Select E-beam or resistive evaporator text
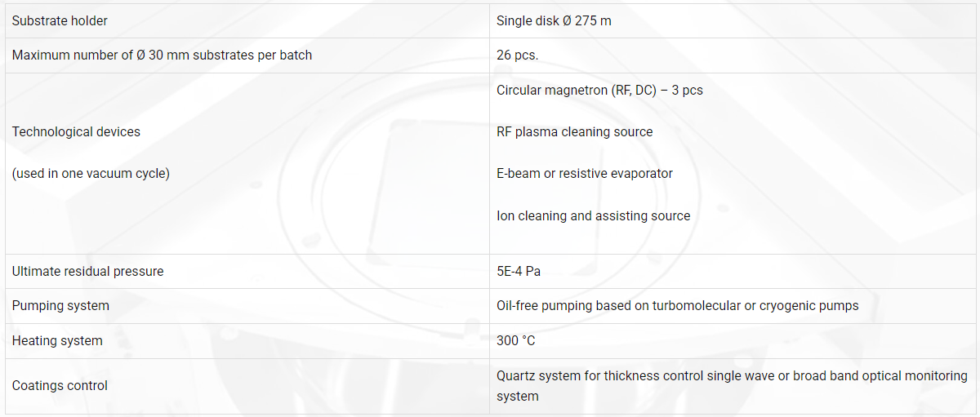The height and width of the screenshot is (417, 980). click(x=585, y=174)
